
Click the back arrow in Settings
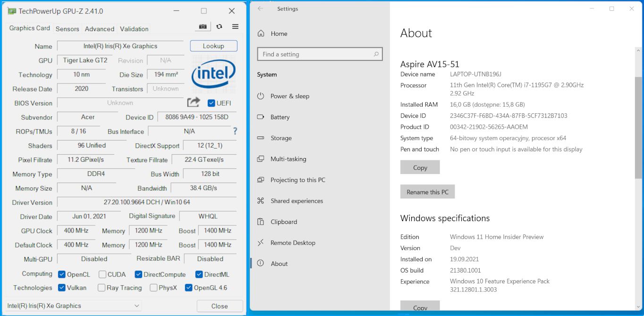[x=261, y=8]
